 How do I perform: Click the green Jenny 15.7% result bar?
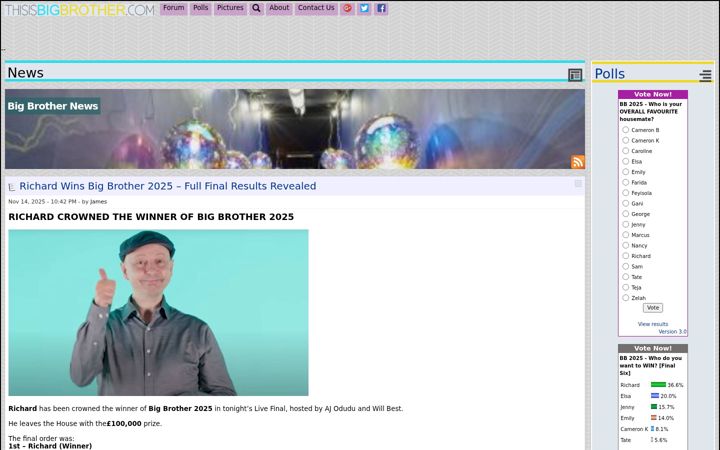654,407
